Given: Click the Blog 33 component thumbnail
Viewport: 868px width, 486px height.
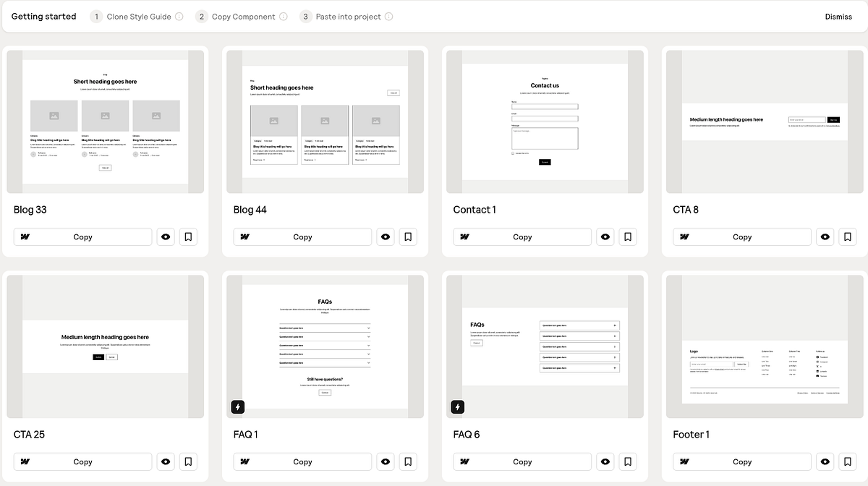Looking at the screenshot, I should [x=106, y=121].
